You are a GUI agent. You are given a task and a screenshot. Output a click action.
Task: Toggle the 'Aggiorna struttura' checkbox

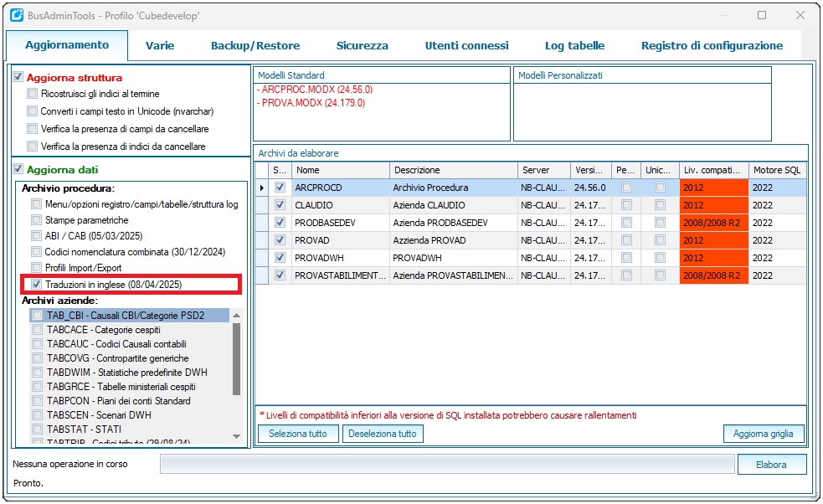point(19,77)
